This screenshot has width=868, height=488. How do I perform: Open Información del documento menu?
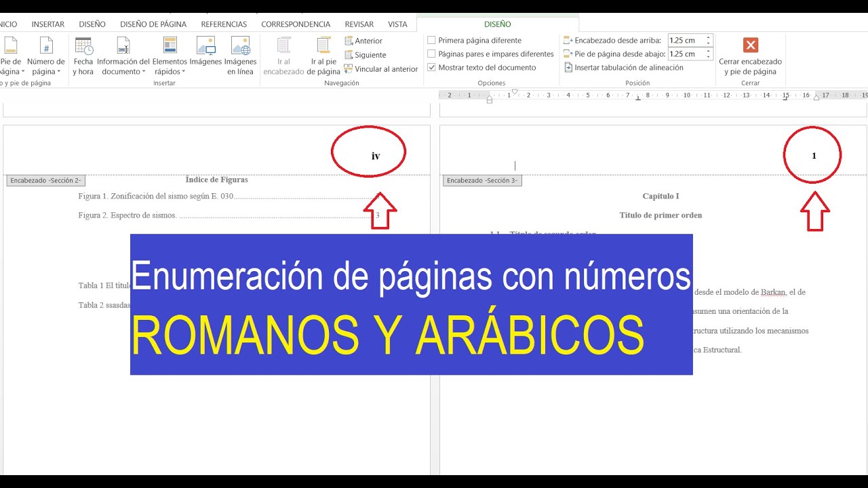point(123,56)
